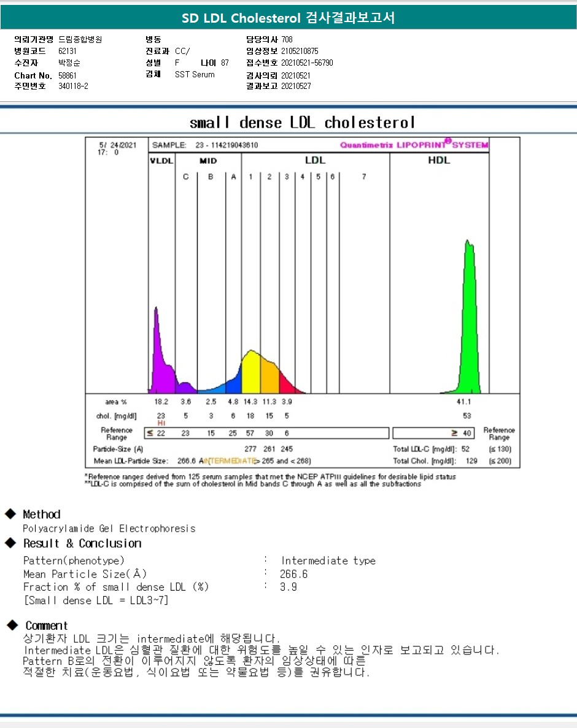The image size is (577, 728).
Task: Select the patient name '박정순'
Action: click(x=69, y=63)
